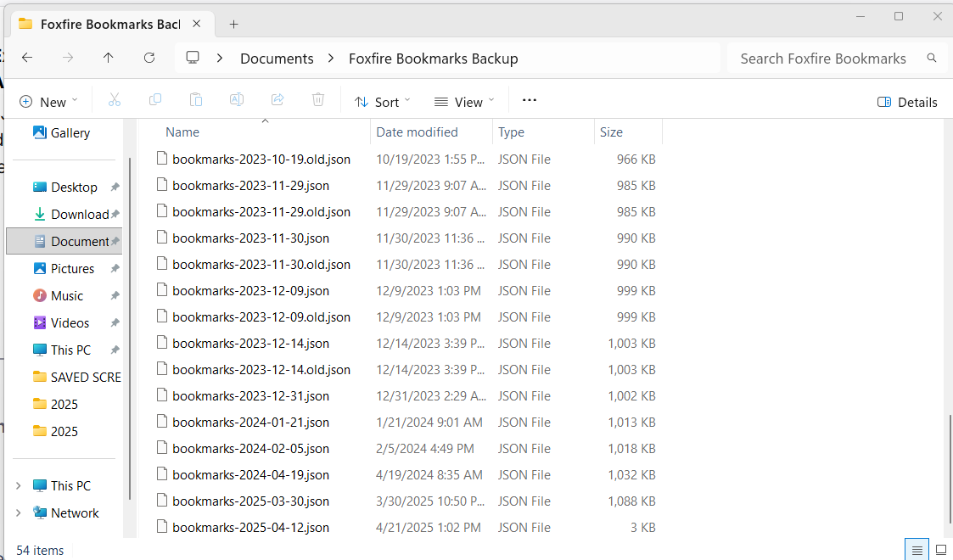Open the See more ellipsis menu
Viewport: 953px width, 560px height.
(x=530, y=100)
